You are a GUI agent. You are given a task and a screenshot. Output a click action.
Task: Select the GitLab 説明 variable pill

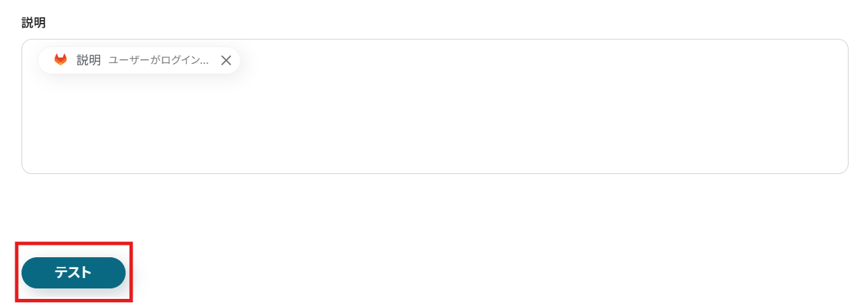tap(139, 60)
